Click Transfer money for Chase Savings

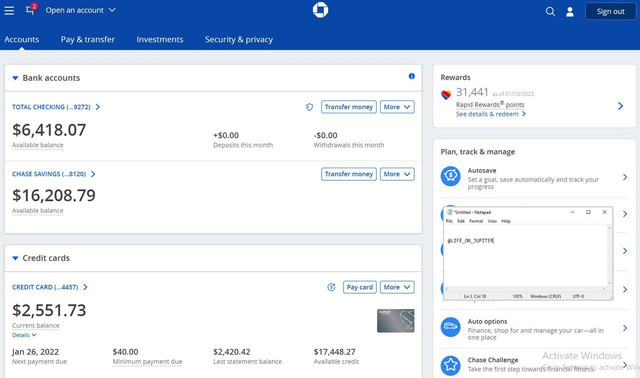(x=349, y=174)
